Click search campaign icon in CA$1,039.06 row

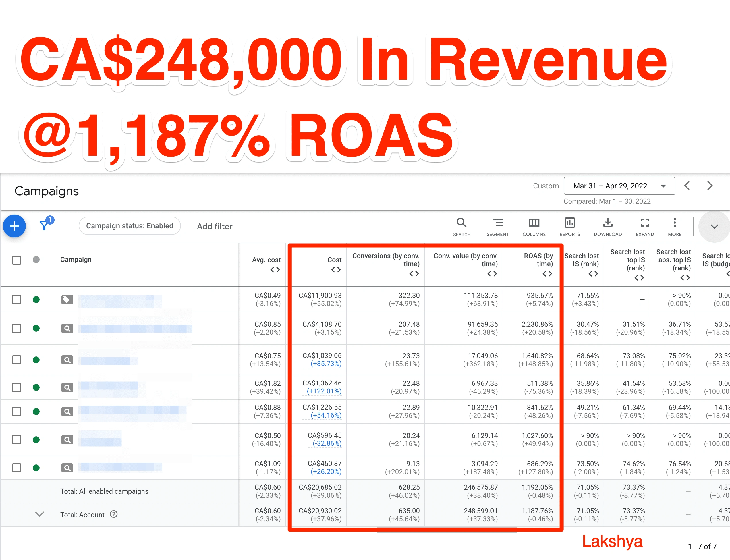click(x=67, y=360)
